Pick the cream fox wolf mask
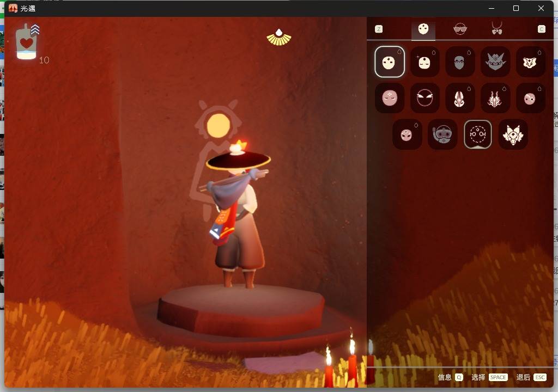The width and height of the screenshot is (558, 392). pyautogui.click(x=513, y=134)
